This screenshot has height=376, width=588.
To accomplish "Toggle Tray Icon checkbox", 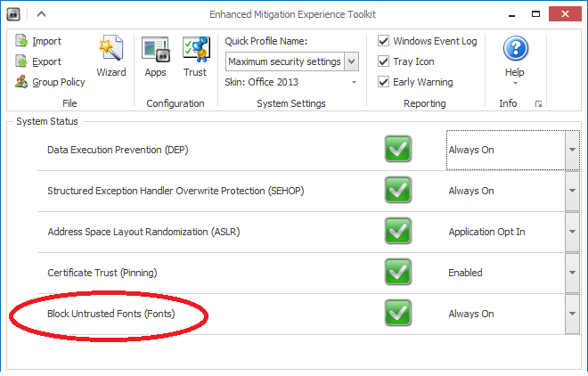I will point(383,61).
